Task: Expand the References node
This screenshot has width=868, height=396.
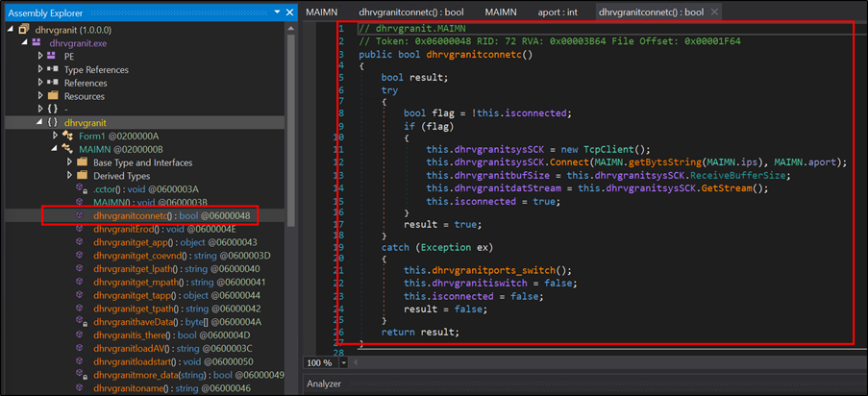Action: click(x=39, y=83)
